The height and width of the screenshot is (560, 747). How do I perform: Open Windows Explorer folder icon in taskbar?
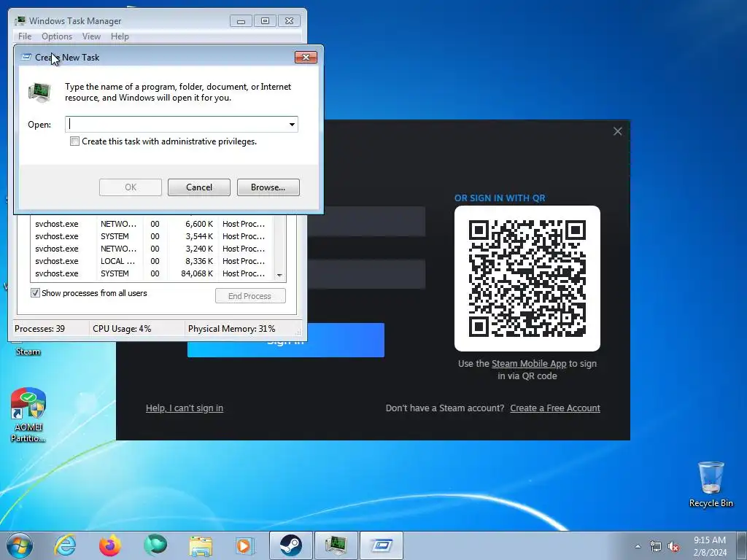click(x=201, y=545)
